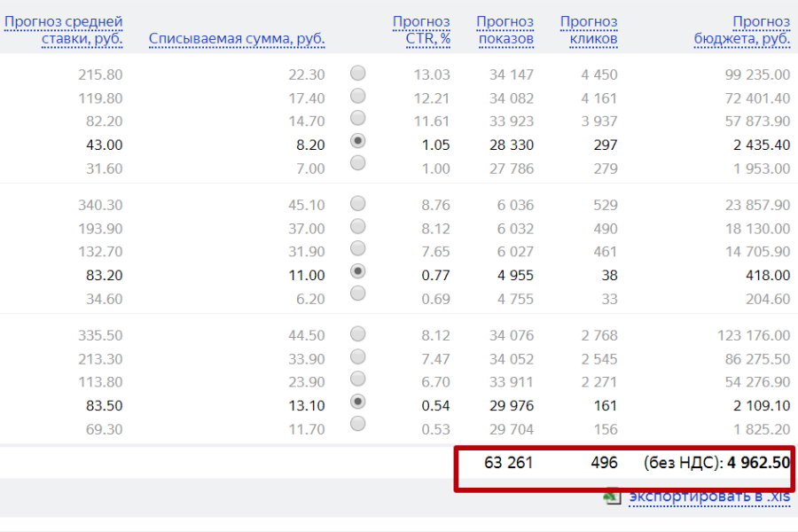Pick the radio button for the 31.60 rate row

[x=358, y=163]
